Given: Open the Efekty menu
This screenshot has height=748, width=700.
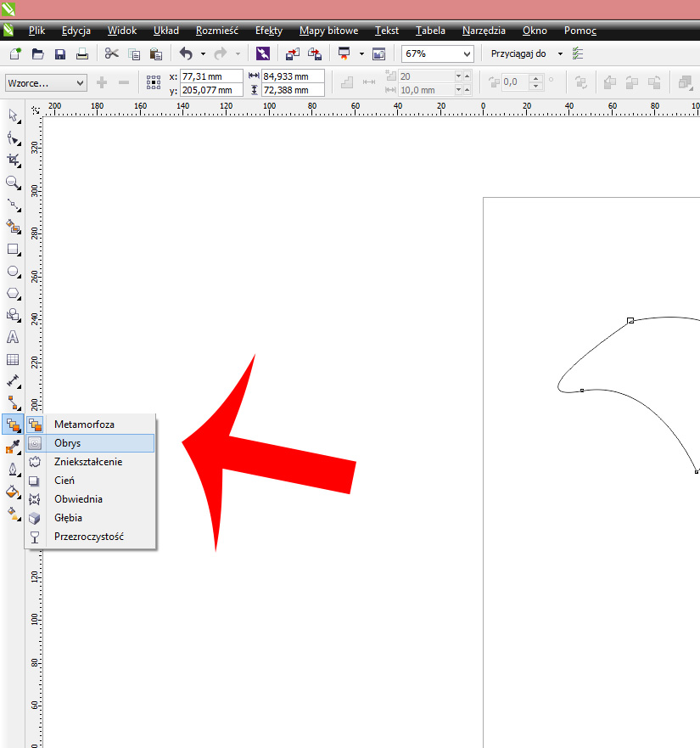Looking at the screenshot, I should point(268,31).
